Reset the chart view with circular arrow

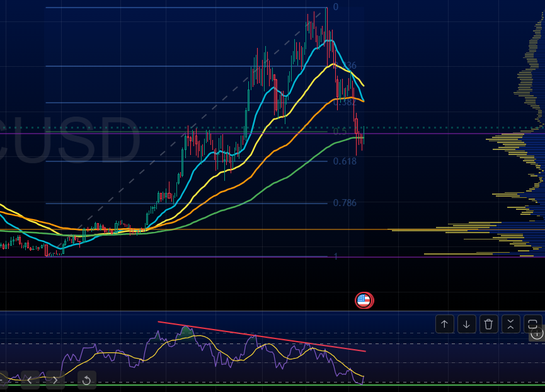(x=86, y=380)
